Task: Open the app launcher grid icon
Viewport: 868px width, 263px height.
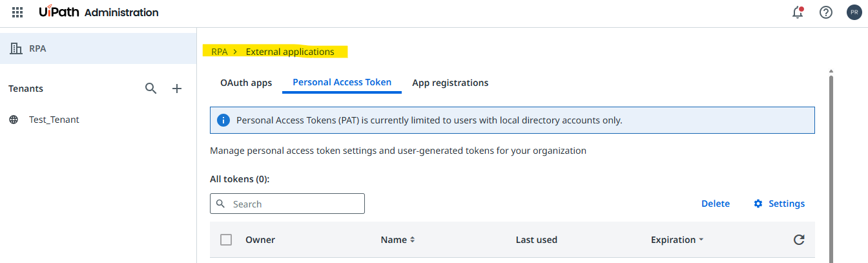Action: coord(17,12)
